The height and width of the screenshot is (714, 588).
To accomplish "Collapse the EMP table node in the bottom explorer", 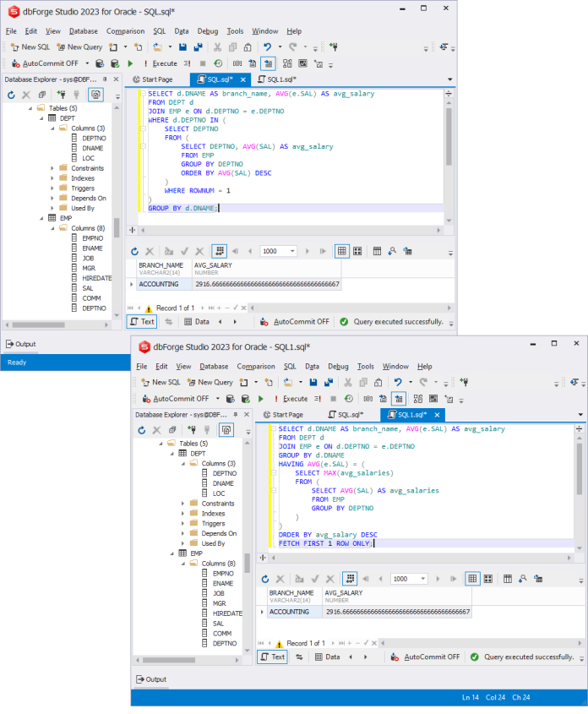I will [x=172, y=553].
